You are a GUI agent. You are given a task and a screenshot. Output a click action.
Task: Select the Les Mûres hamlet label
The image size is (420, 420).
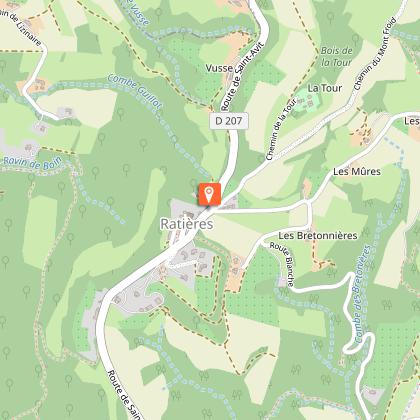357,172
